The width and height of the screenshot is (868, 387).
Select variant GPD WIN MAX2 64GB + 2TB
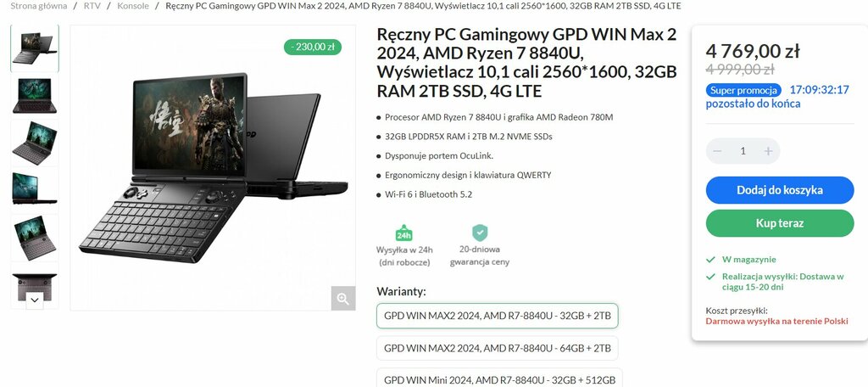[x=497, y=348]
